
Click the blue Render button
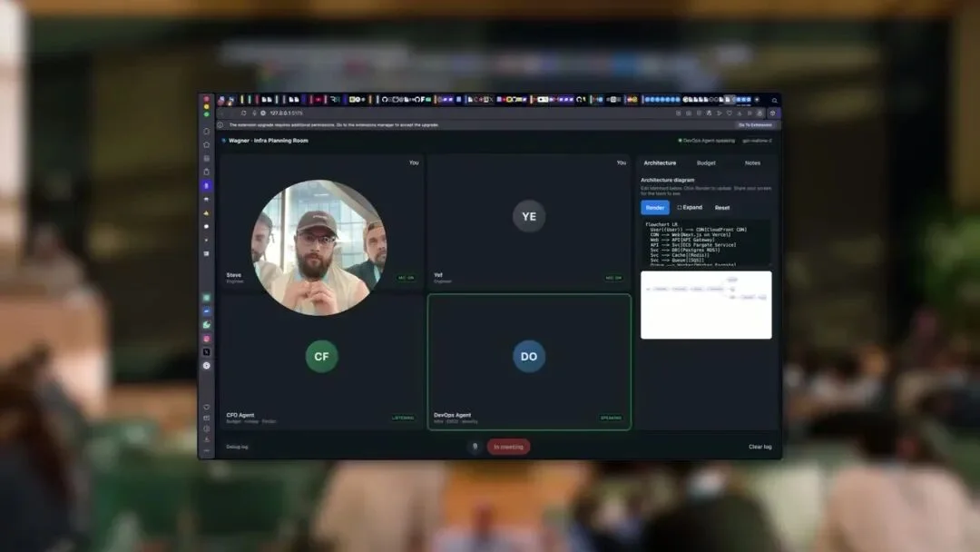pos(655,208)
